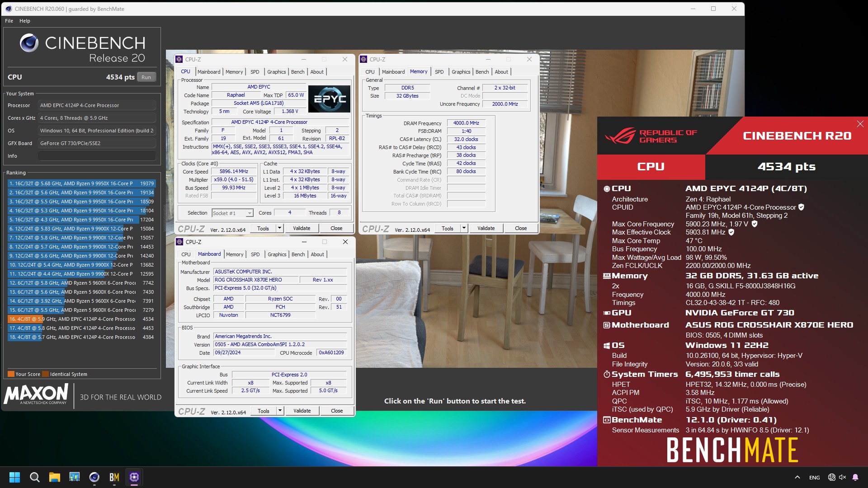Click CPU-Z Mainboard window title icon

(x=180, y=242)
